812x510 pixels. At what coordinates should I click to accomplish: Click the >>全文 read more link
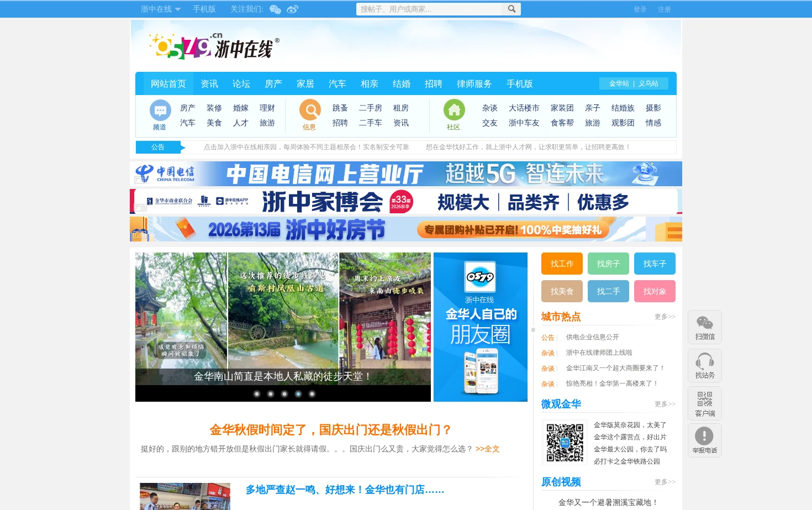click(x=487, y=449)
